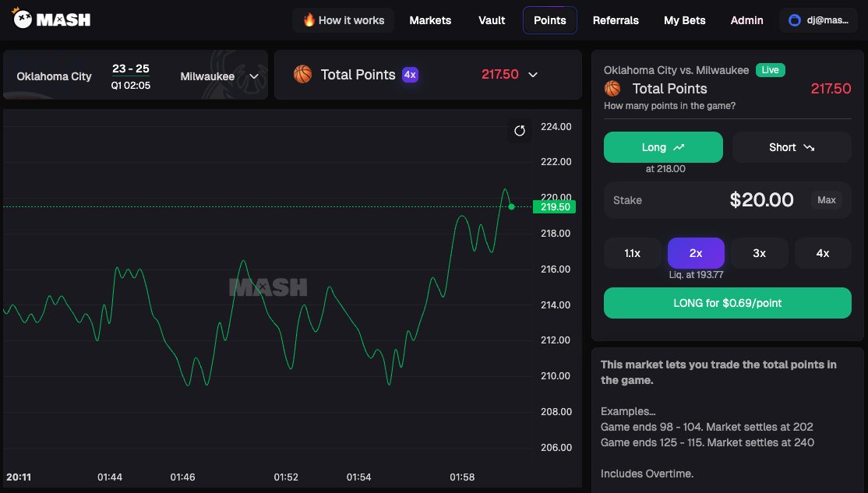Click the 01:58 time axis label
This screenshot has width=868, height=493.
462,477
